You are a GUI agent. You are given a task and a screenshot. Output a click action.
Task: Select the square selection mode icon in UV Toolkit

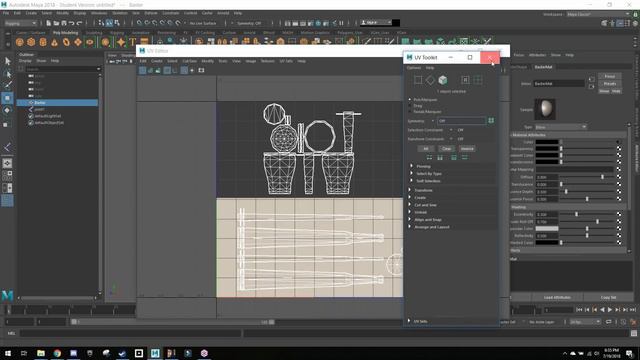(x=418, y=80)
